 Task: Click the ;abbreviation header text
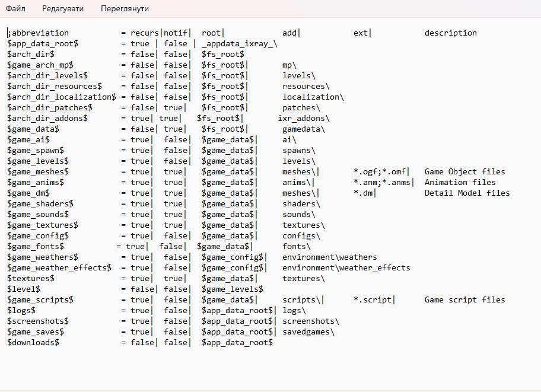pyautogui.click(x=39, y=33)
